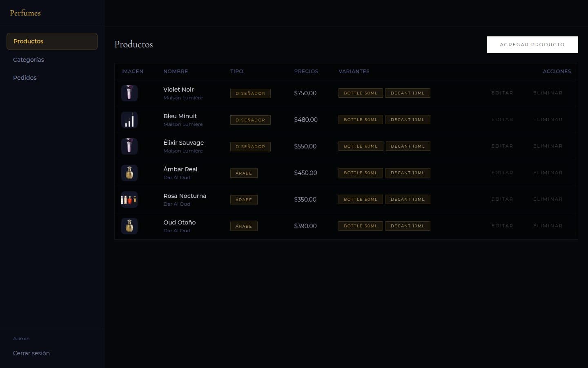Click the Bottle 50ML variant of Oud Otoño

tap(361, 226)
